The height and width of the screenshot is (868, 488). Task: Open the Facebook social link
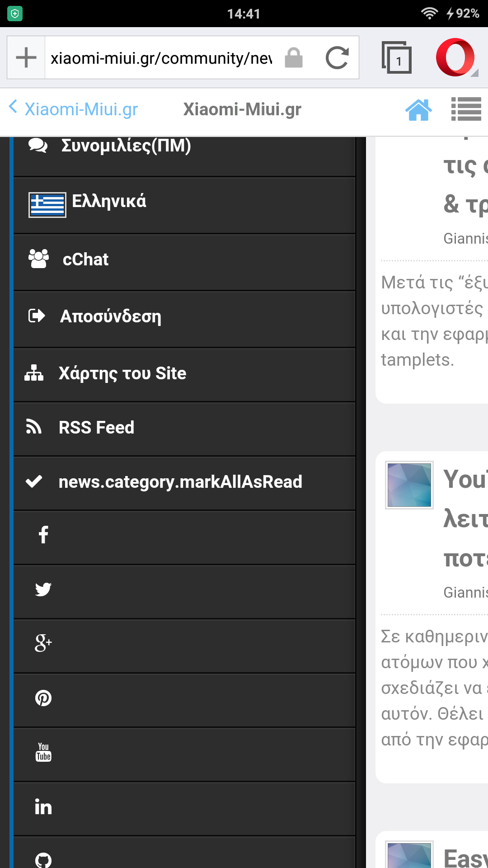tap(43, 535)
